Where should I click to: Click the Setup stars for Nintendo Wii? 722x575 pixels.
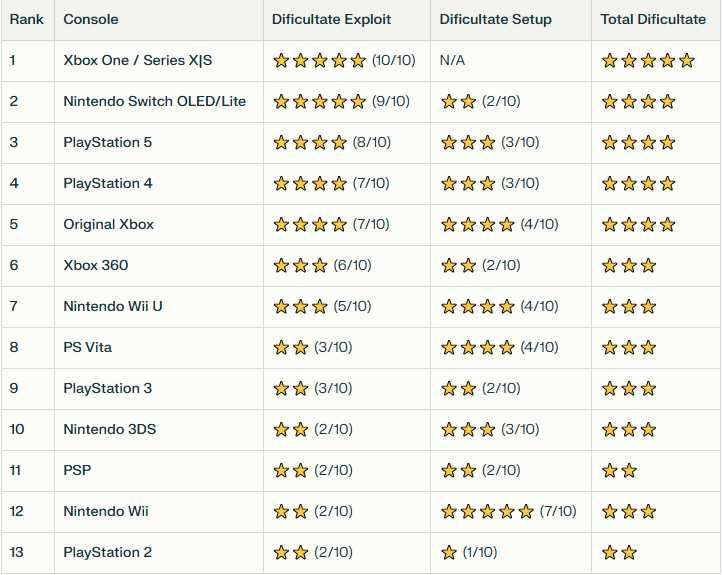[487, 512]
